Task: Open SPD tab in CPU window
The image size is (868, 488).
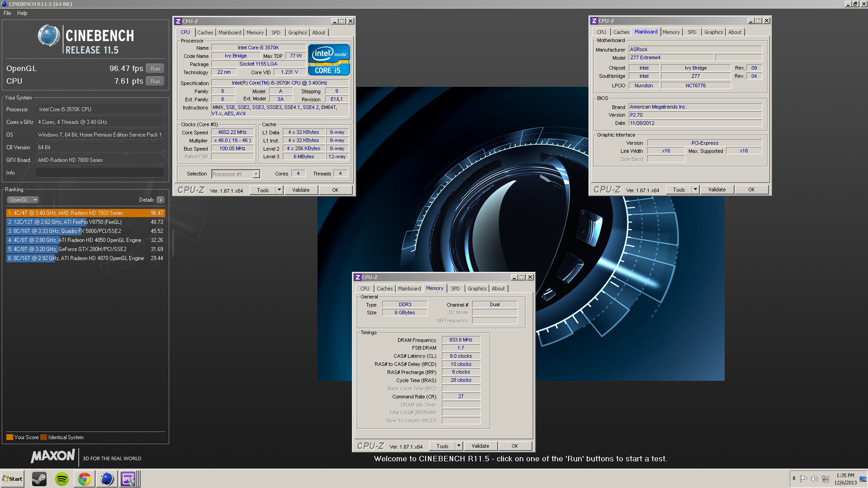Action: click(276, 33)
